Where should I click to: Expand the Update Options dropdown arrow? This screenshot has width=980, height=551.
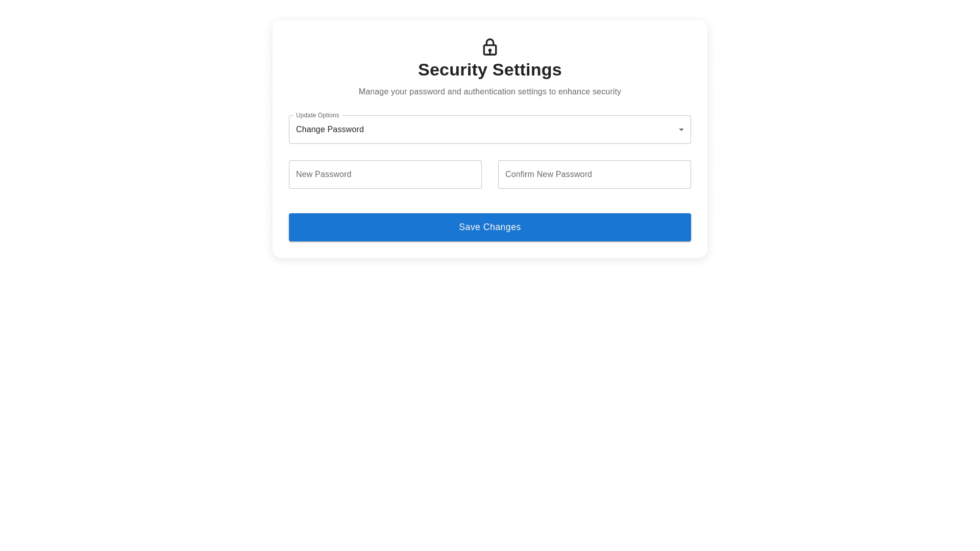(681, 130)
